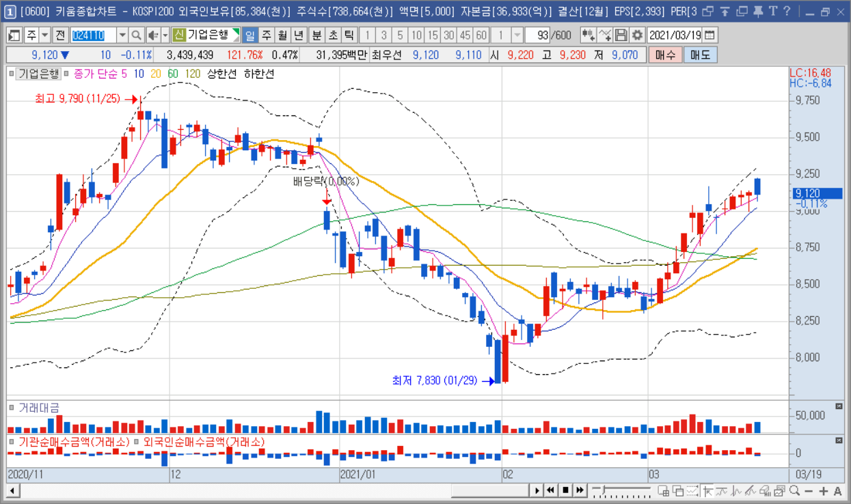This screenshot has width=851, height=504.
Task: Click the zoom slider in bottom bar
Action: 621,490
